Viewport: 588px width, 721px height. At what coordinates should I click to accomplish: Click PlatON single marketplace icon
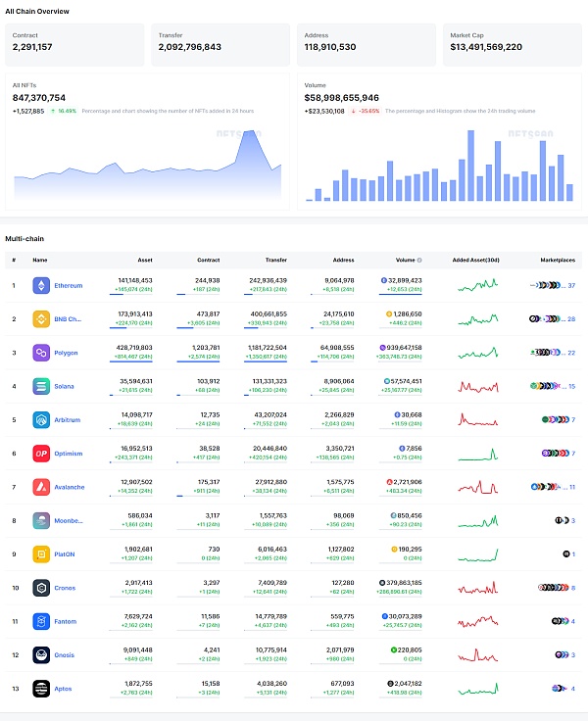tap(566, 554)
